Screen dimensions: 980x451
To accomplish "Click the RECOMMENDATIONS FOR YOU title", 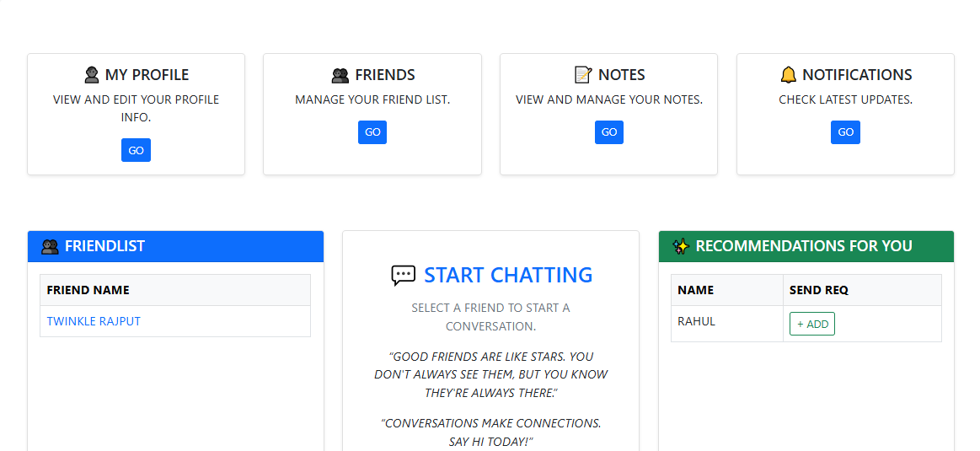I will click(804, 246).
